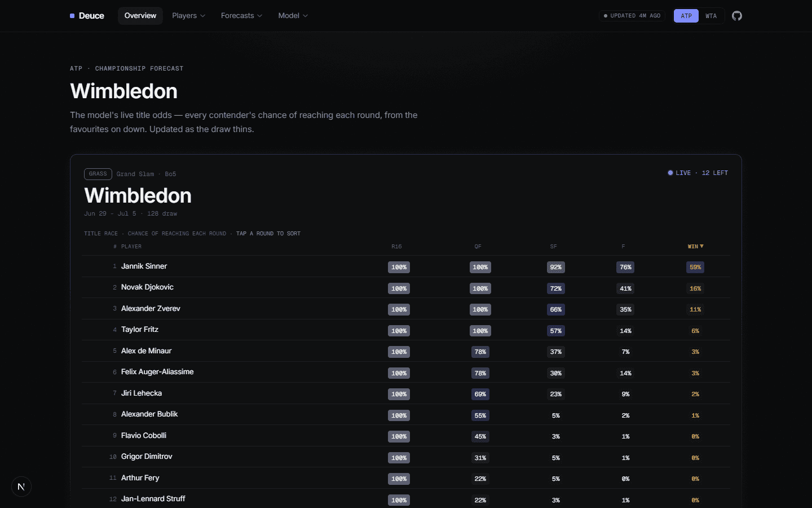The height and width of the screenshot is (508, 812).
Task: Switch to the WTA tour toggle
Action: (711, 16)
